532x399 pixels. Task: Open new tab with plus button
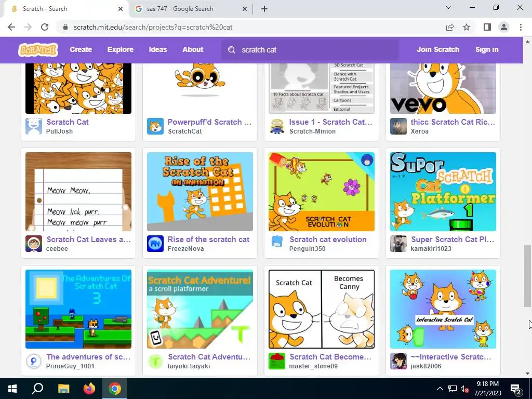264,9
